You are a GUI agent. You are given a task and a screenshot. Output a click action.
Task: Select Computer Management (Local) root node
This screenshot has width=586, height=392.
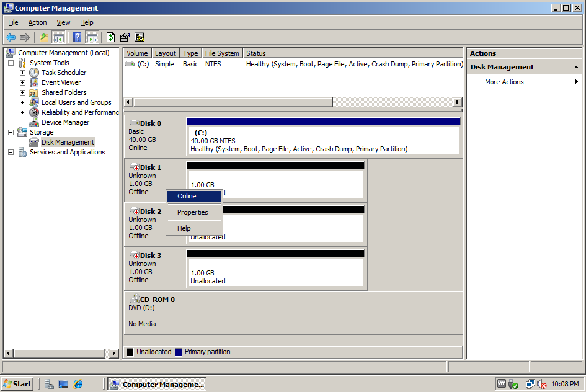point(63,53)
